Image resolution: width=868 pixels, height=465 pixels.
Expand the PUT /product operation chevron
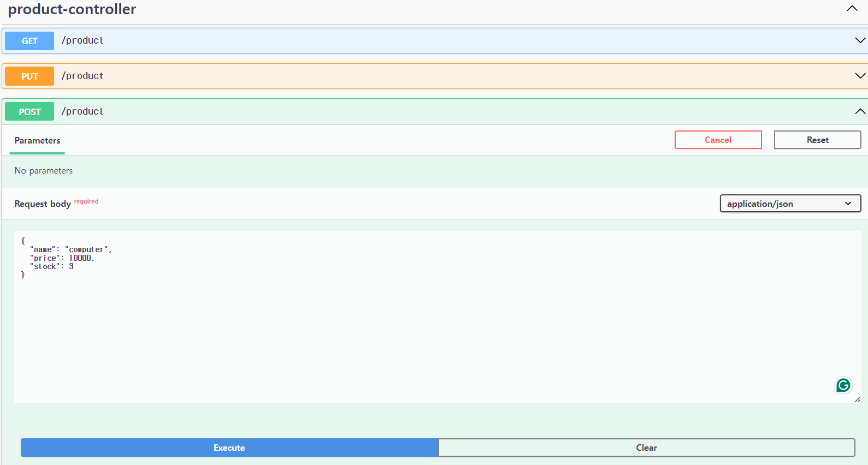pos(860,76)
